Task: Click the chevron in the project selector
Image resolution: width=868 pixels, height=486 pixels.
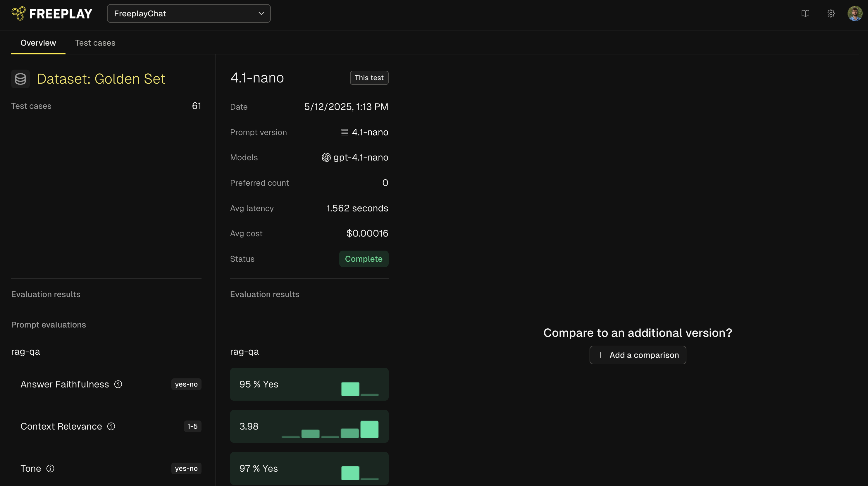Action: tap(261, 13)
